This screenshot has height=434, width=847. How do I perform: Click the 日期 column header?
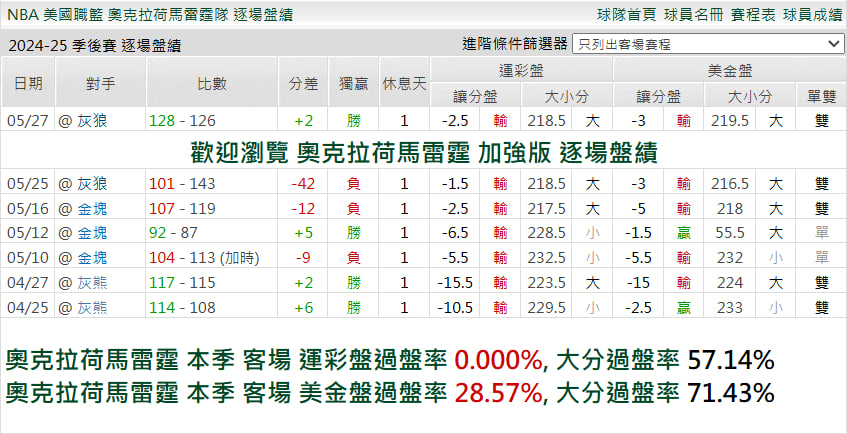point(28,84)
